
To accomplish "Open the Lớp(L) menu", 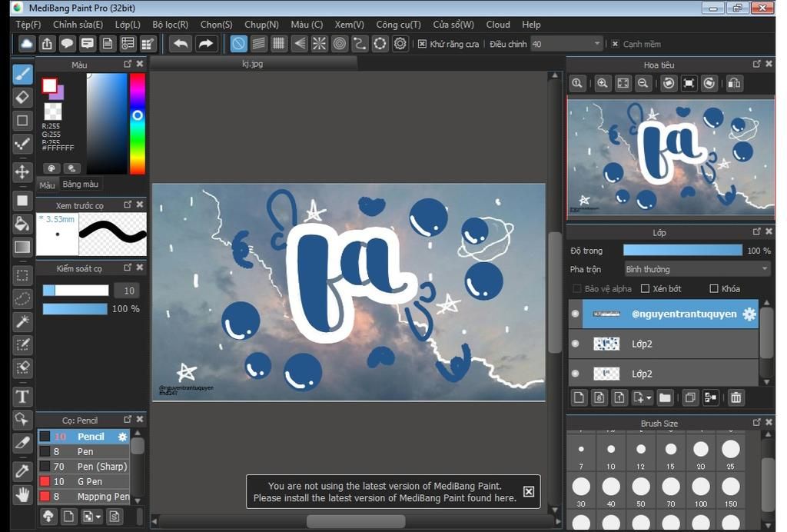I will (128, 25).
